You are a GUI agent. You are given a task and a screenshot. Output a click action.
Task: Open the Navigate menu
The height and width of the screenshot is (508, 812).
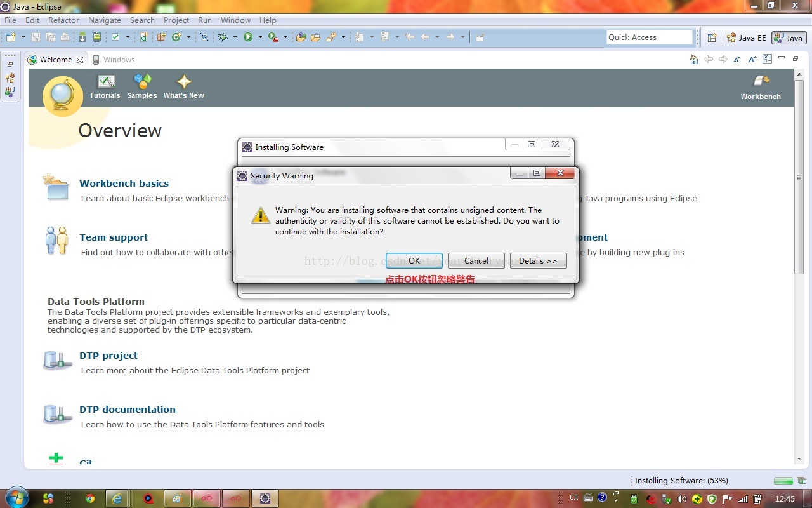coord(105,20)
